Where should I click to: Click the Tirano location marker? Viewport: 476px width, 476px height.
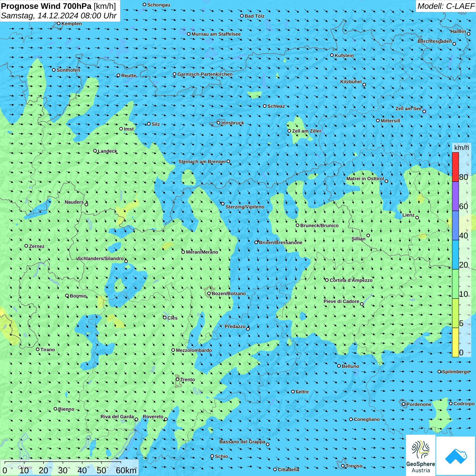click(x=38, y=349)
